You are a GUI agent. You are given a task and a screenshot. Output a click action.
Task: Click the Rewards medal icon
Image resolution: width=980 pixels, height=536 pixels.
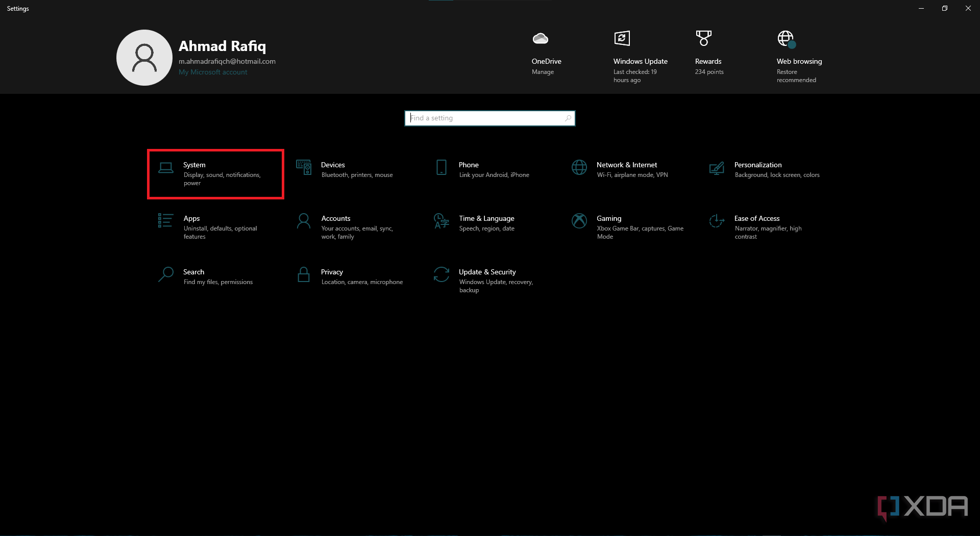[x=703, y=38]
